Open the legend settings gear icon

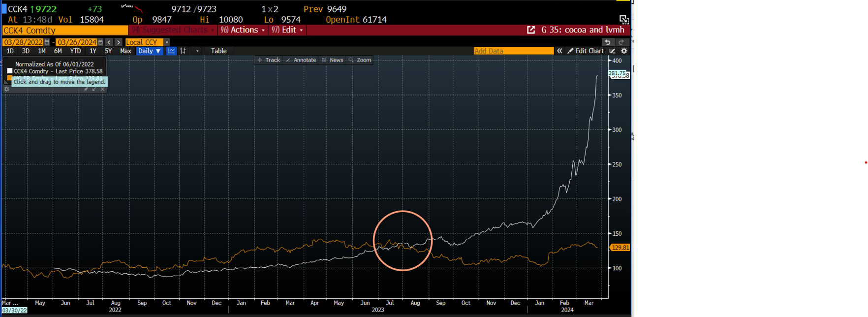click(x=7, y=89)
